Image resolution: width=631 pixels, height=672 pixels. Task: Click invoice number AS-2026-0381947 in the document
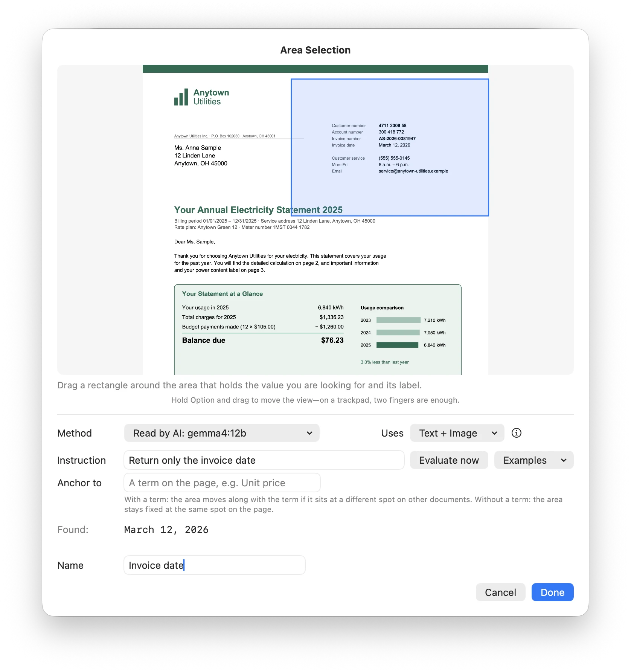tap(397, 139)
